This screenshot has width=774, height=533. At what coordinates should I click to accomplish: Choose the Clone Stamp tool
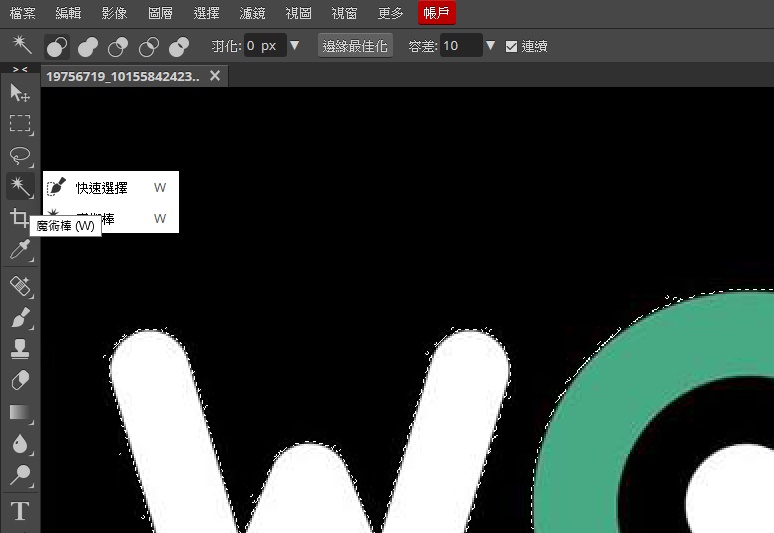[x=19, y=349]
